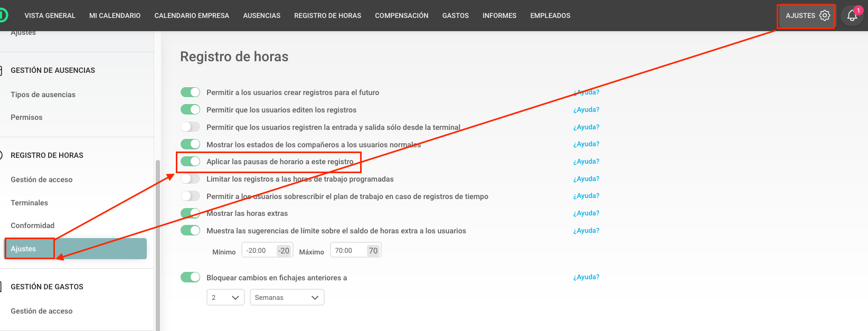Click the Máximo hours input field
Image resolution: width=868 pixels, height=331 pixels.
pos(348,251)
